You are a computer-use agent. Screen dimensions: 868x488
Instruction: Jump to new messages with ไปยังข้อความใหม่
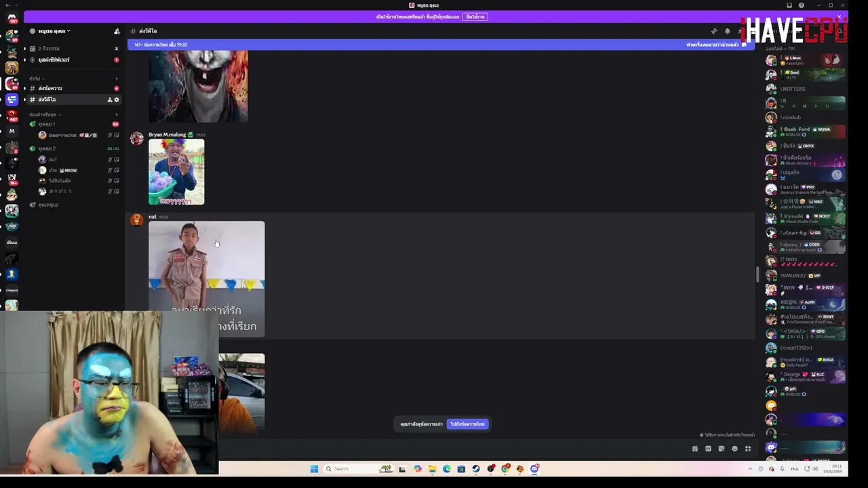(468, 424)
